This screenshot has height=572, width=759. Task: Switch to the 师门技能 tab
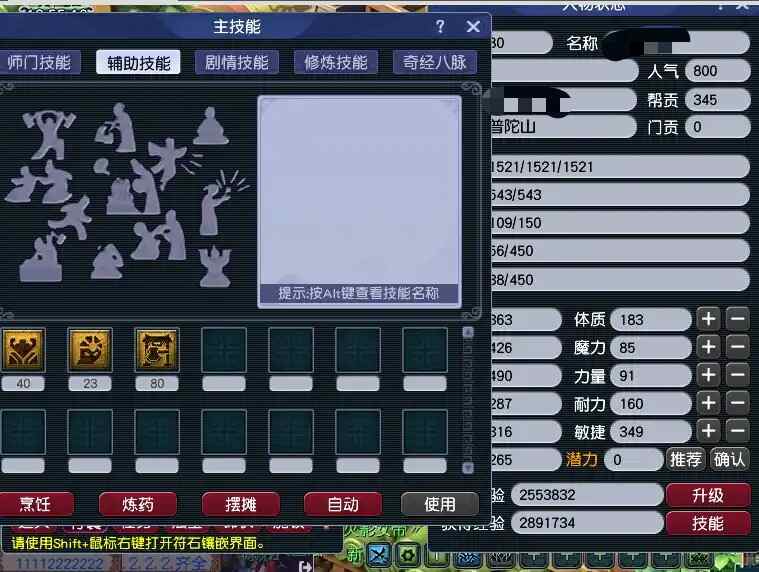click(x=39, y=62)
